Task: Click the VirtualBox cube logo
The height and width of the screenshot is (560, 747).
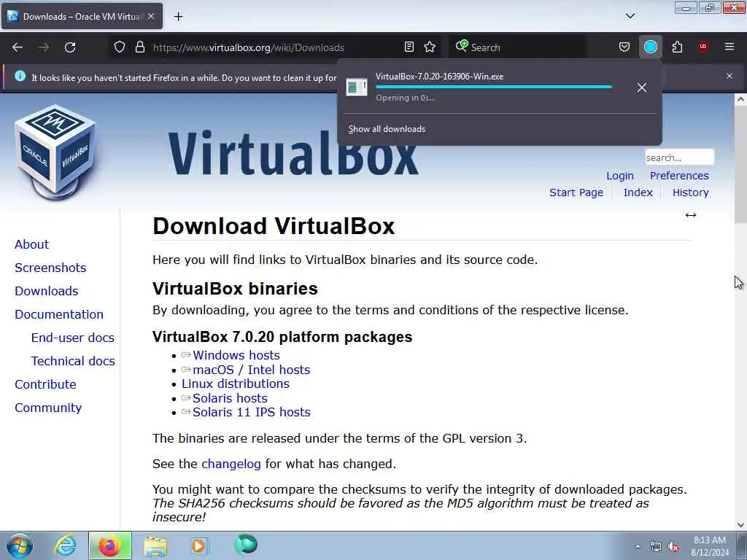Action: coord(55,152)
